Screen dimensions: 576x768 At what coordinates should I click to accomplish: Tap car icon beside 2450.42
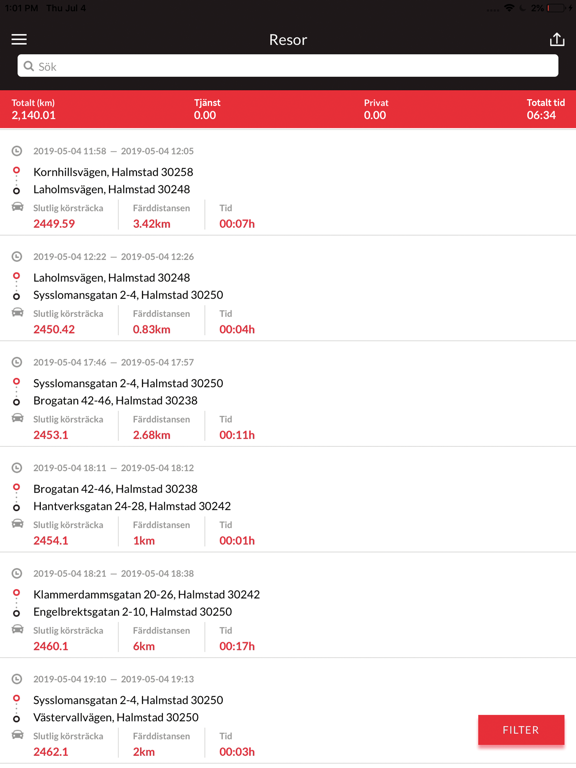tap(17, 312)
